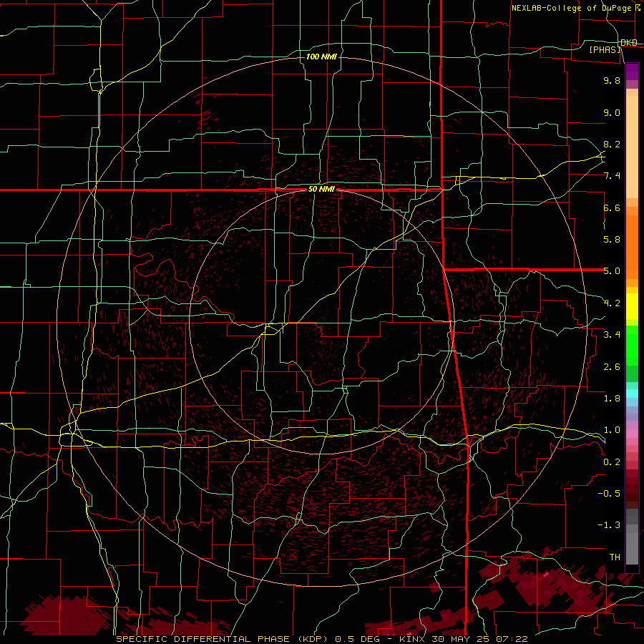Click the 8.2 scale value
This screenshot has height=644, width=644.
[612, 144]
